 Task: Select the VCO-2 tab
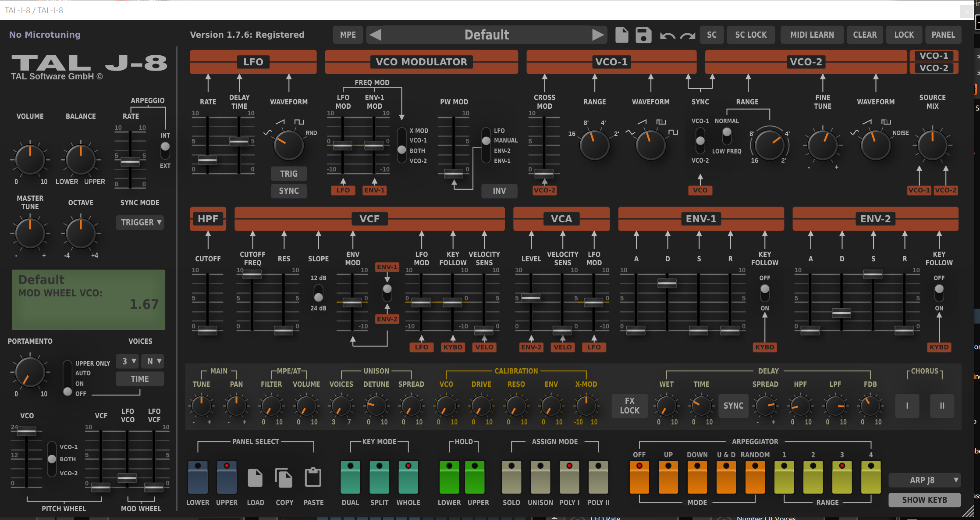coord(934,68)
